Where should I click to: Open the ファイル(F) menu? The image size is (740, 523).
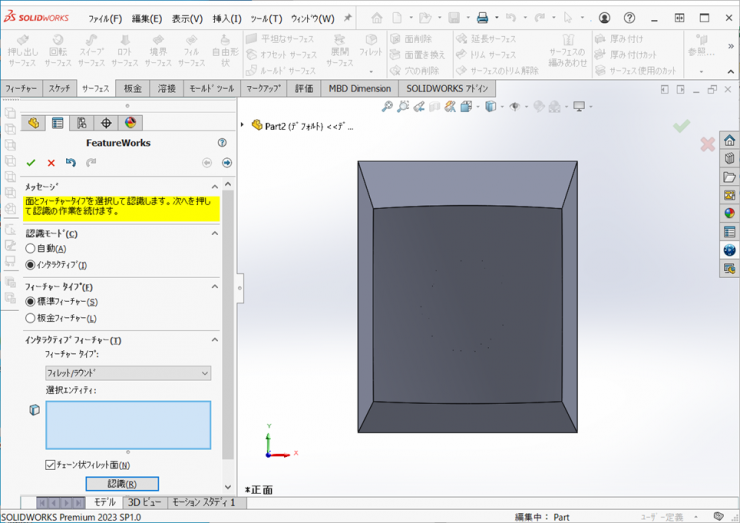(x=105, y=19)
